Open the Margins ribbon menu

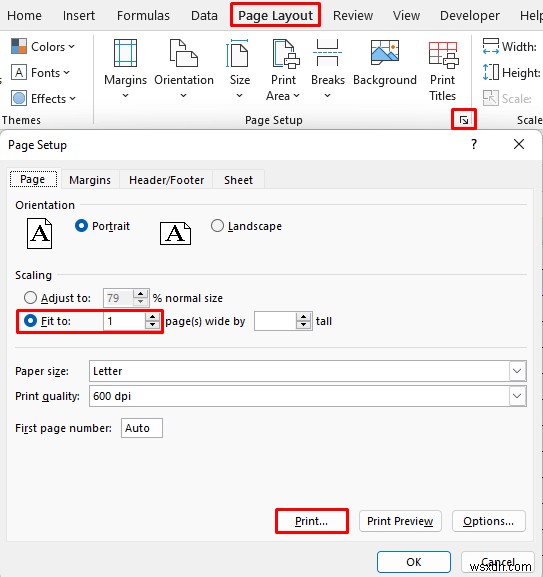pyautogui.click(x=125, y=69)
